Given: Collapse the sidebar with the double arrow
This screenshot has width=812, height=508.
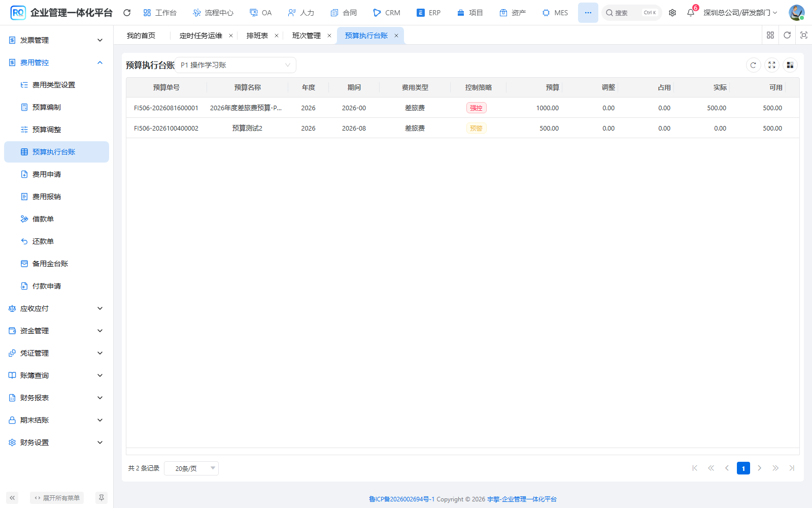Looking at the screenshot, I should (x=12, y=498).
